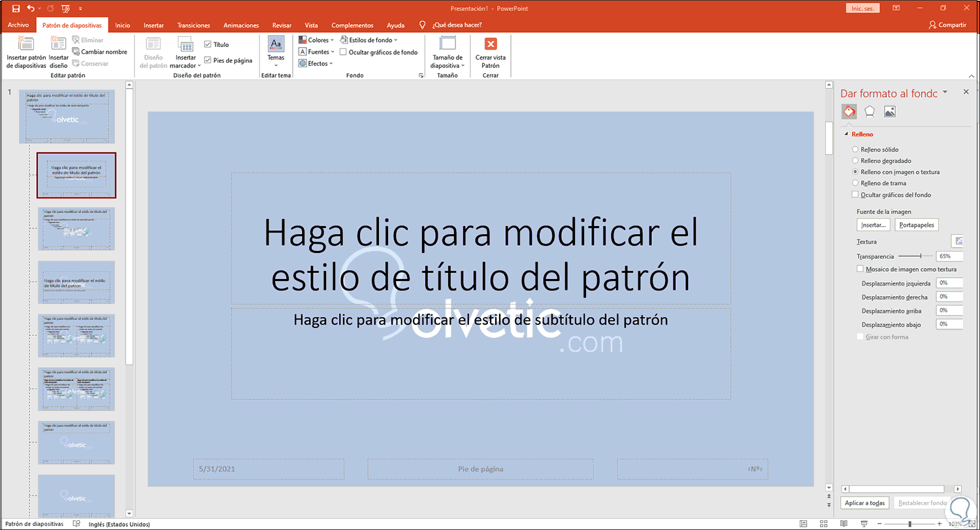980x530 pixels.
Task: Switch to the Inicio tab
Action: point(122,25)
